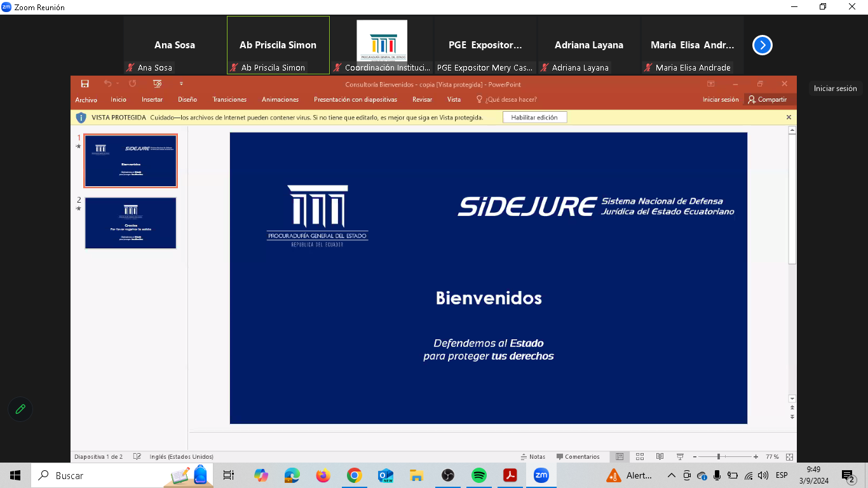Open the Transiciones tab
Viewport: 868px width, 488px height.
[229, 100]
